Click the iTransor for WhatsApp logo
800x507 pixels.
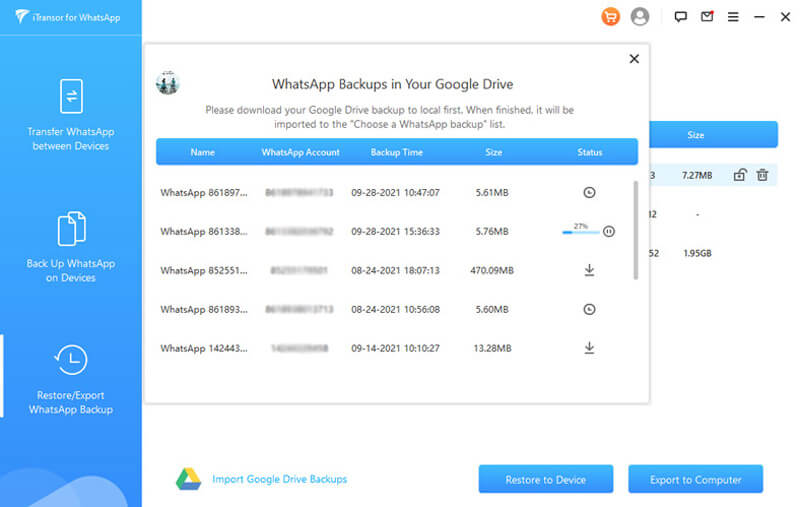[x=67, y=17]
